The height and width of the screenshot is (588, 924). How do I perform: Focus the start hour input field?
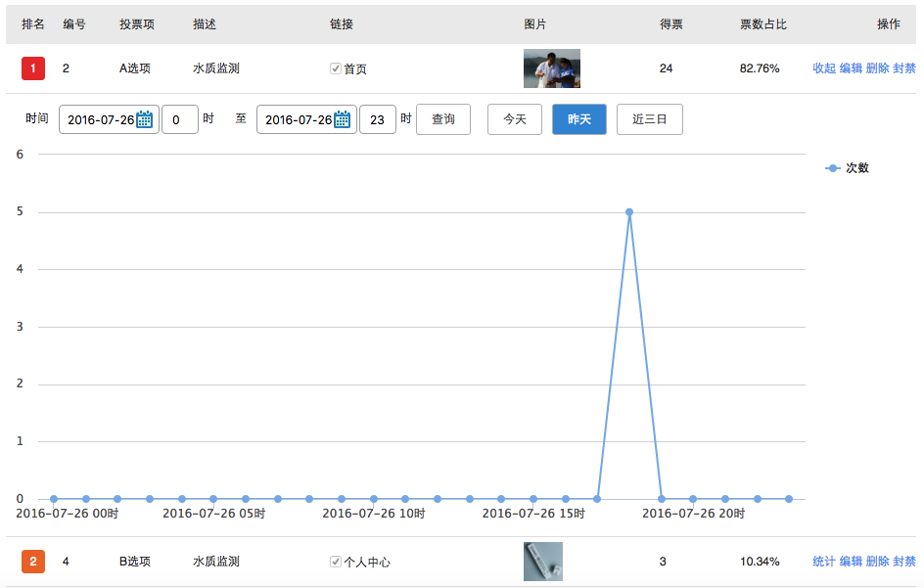(179, 119)
